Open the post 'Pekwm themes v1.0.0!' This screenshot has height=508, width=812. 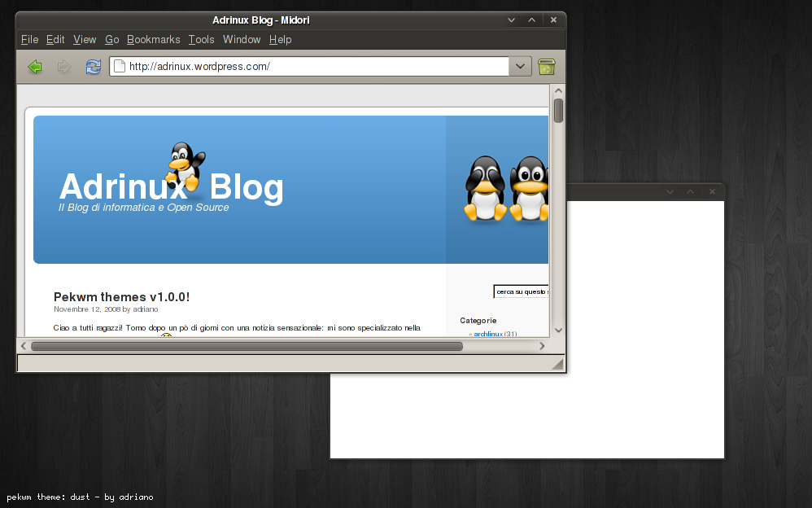[x=122, y=297]
